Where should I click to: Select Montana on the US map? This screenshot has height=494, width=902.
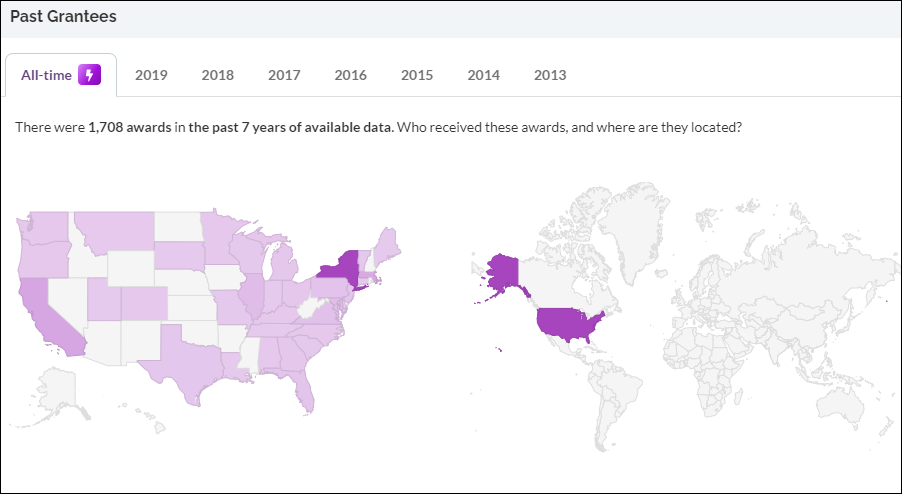[x=113, y=234]
